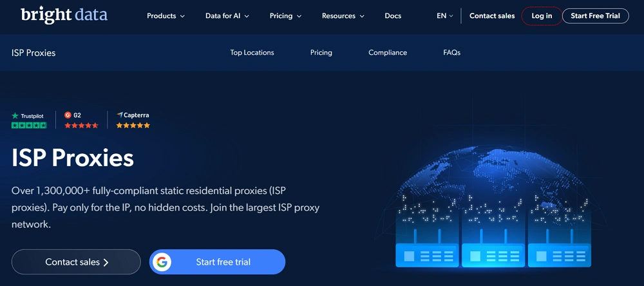This screenshot has height=286, width=644.
Task: Open the G2 rating badge
Action: [x=81, y=120]
